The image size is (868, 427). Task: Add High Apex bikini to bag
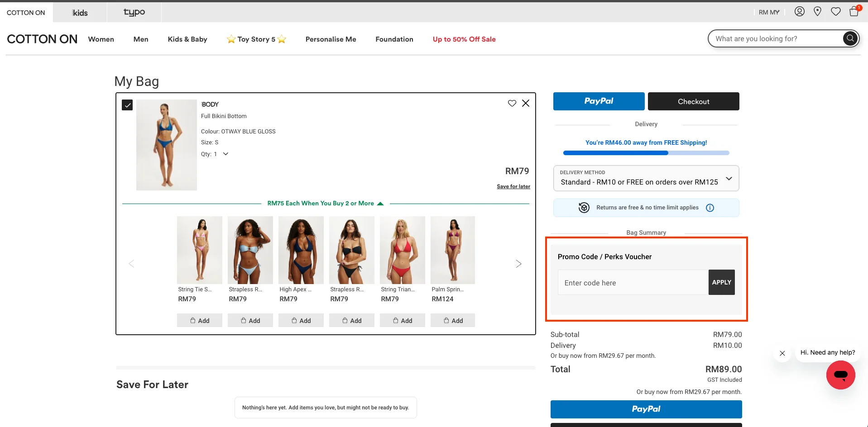(301, 320)
